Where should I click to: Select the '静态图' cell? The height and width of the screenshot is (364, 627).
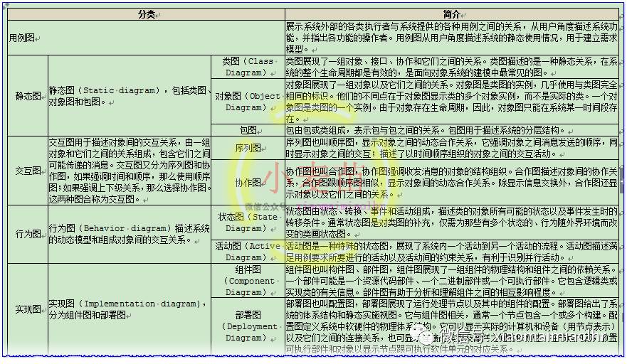(x=28, y=96)
